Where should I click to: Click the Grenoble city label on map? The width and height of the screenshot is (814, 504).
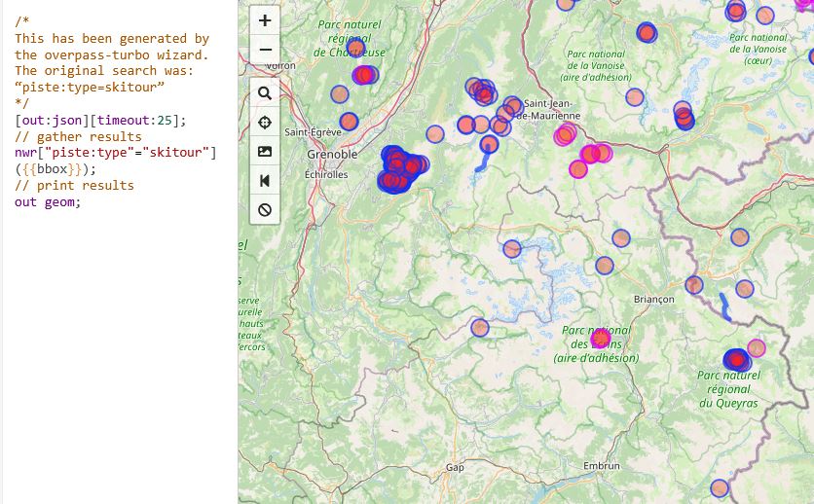[x=332, y=155]
